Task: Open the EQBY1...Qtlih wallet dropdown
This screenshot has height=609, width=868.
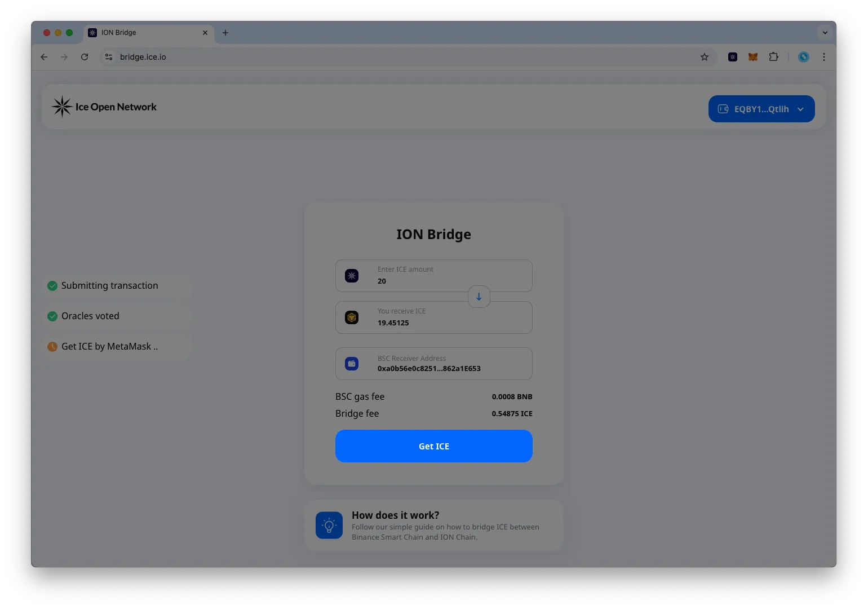Action: (761, 109)
